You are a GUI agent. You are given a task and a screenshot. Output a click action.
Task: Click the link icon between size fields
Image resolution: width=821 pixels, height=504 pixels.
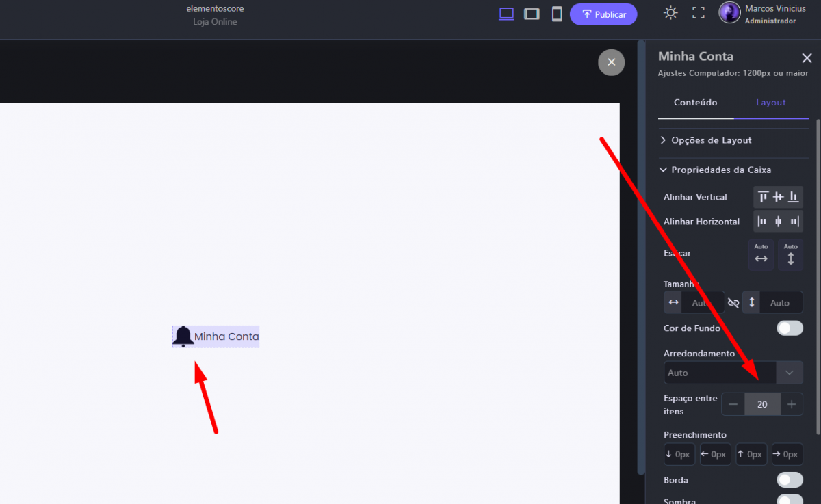click(x=733, y=302)
